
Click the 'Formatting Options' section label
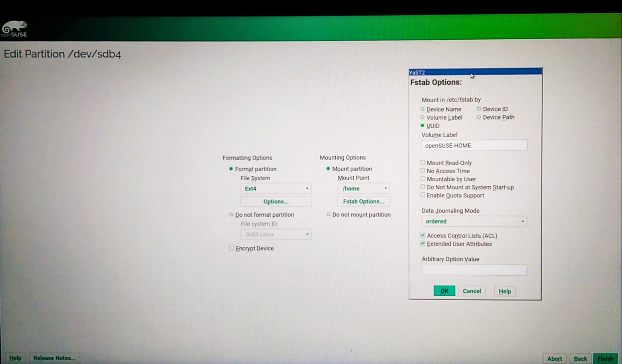(x=247, y=158)
